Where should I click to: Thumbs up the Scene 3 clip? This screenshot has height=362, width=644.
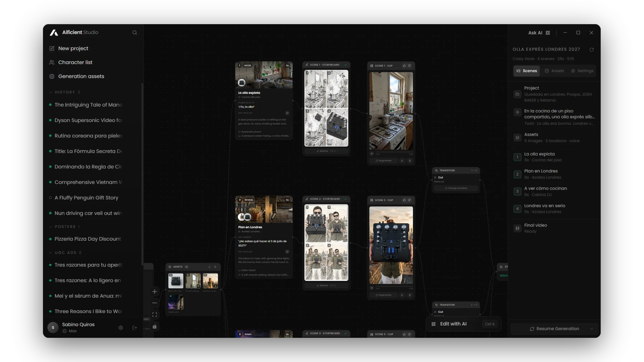pyautogui.click(x=404, y=334)
